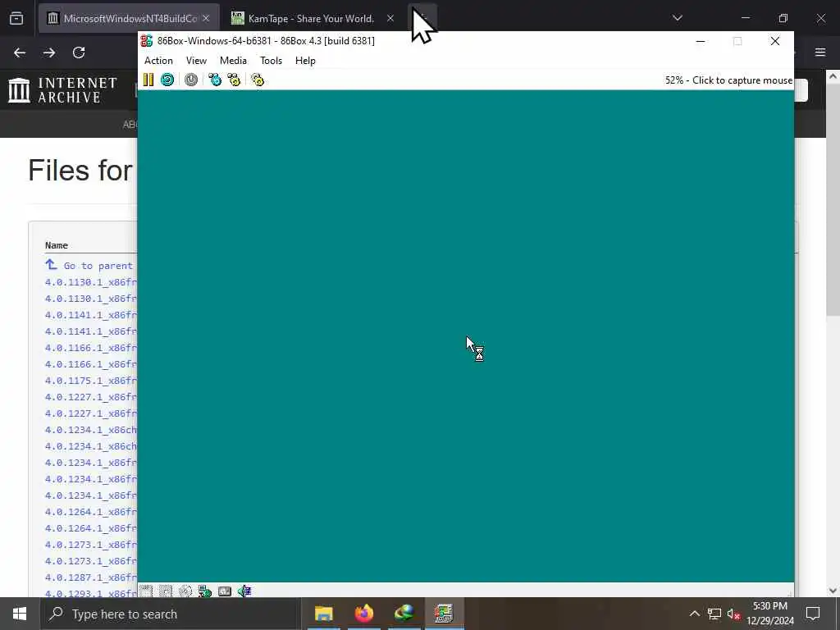Click scrollbar up arrow in browser
Screen dimensions: 840x630
tap(833, 76)
